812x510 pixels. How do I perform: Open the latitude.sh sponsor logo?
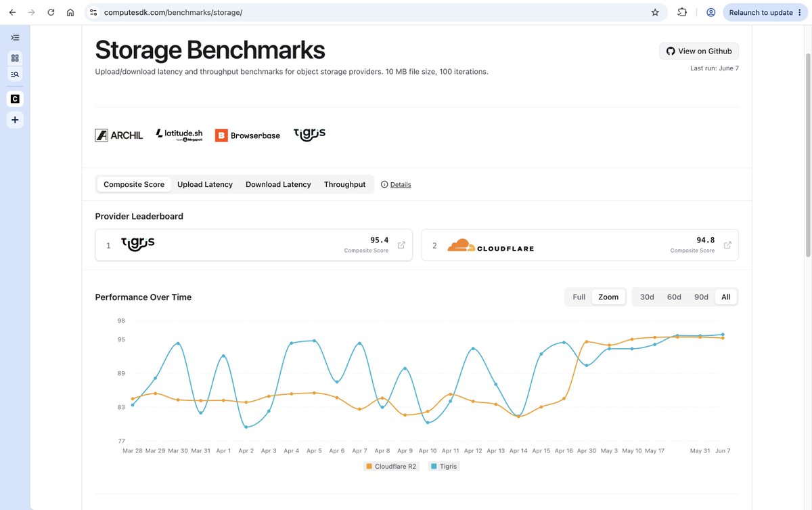pyautogui.click(x=179, y=135)
